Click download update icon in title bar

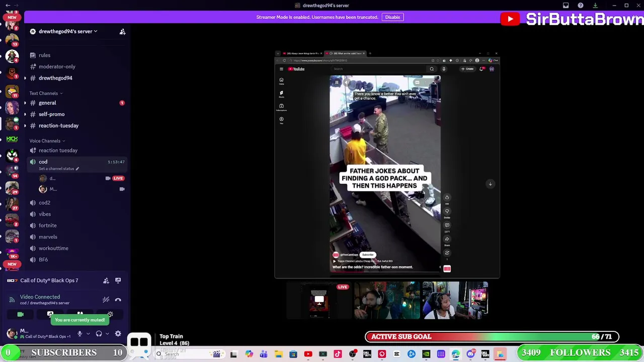click(x=595, y=6)
